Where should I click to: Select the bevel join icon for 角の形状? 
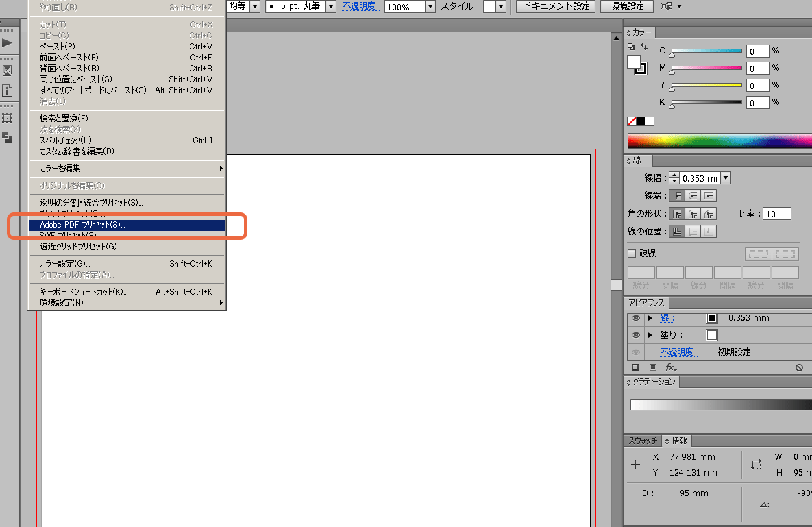pos(709,214)
